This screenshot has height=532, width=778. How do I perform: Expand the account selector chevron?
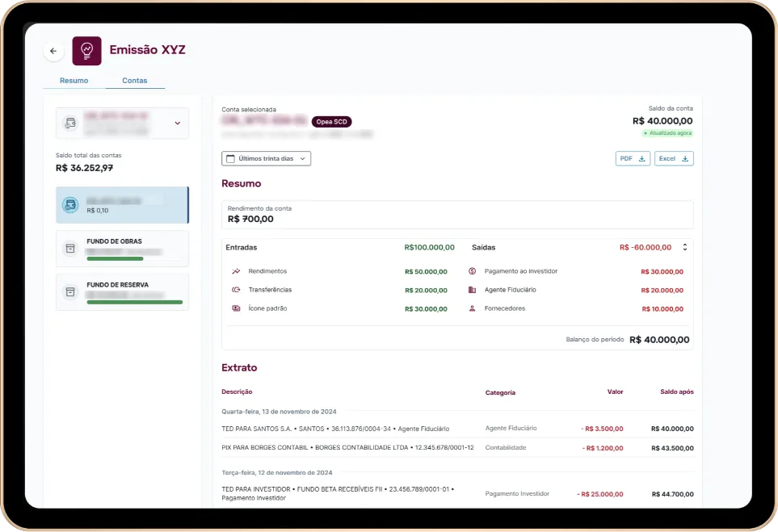[x=178, y=123]
